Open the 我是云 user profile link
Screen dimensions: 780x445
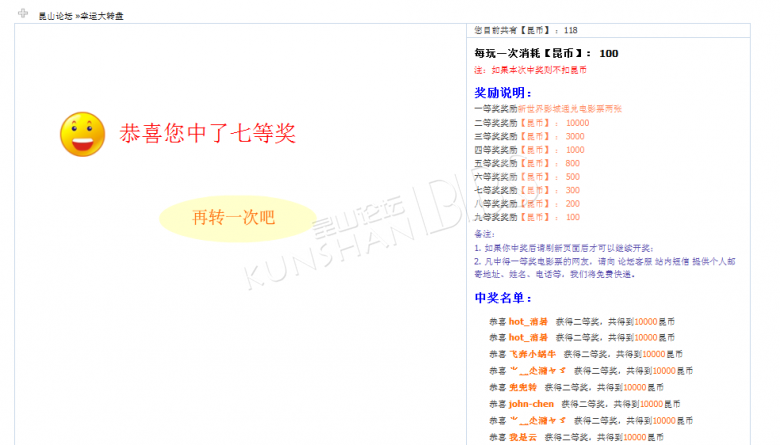(x=523, y=437)
